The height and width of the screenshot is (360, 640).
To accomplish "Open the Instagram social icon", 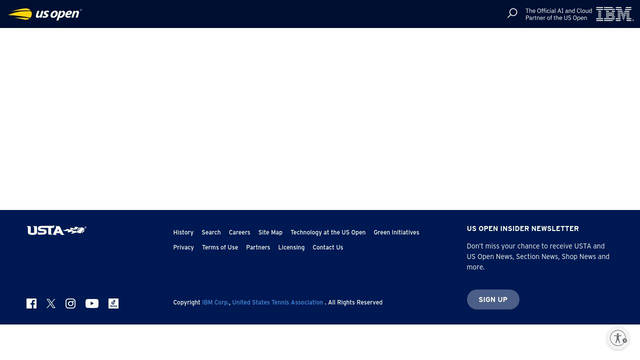I will point(70,303).
